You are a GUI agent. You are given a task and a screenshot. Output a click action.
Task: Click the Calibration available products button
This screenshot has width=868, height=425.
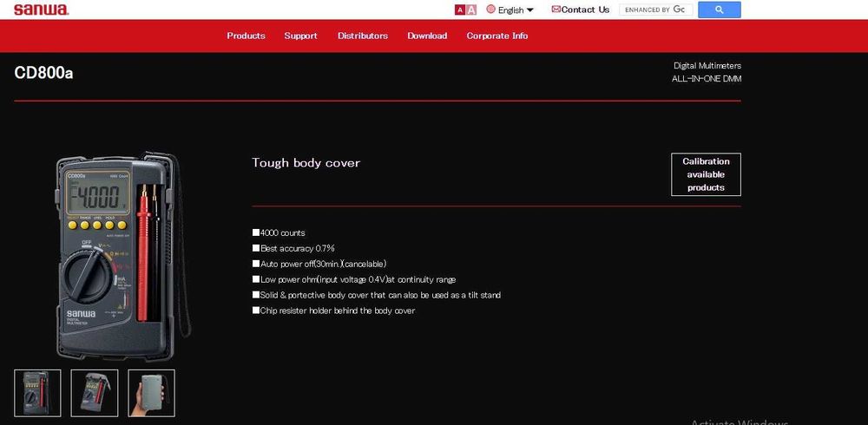click(706, 174)
